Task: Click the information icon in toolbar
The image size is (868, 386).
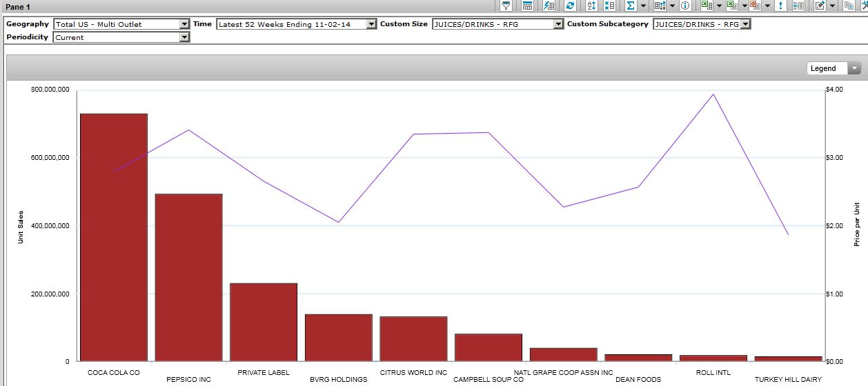Action: 685,6
